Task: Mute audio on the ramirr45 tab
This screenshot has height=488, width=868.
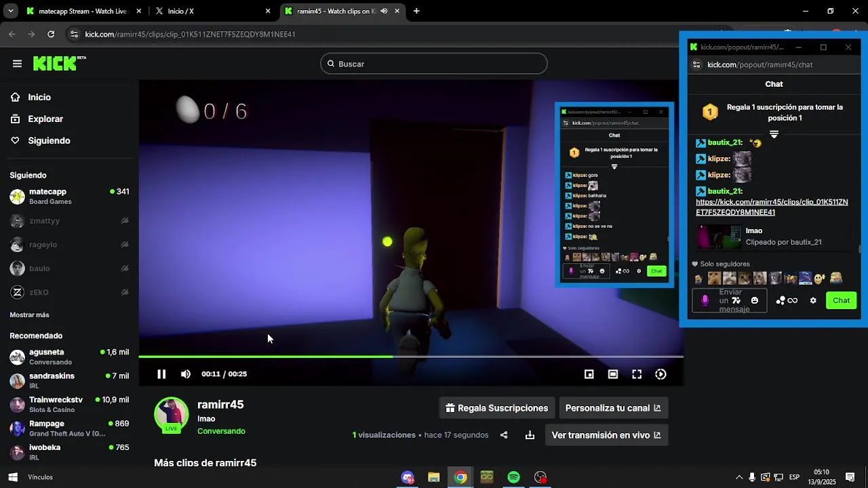Action: (x=384, y=11)
